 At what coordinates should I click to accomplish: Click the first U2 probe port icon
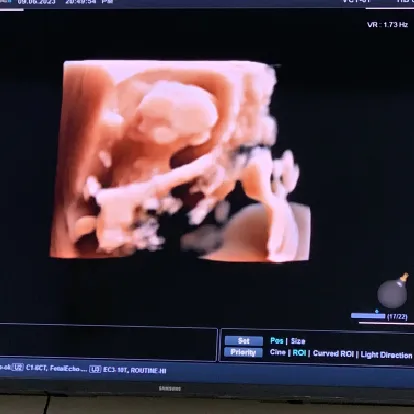(x=17, y=367)
